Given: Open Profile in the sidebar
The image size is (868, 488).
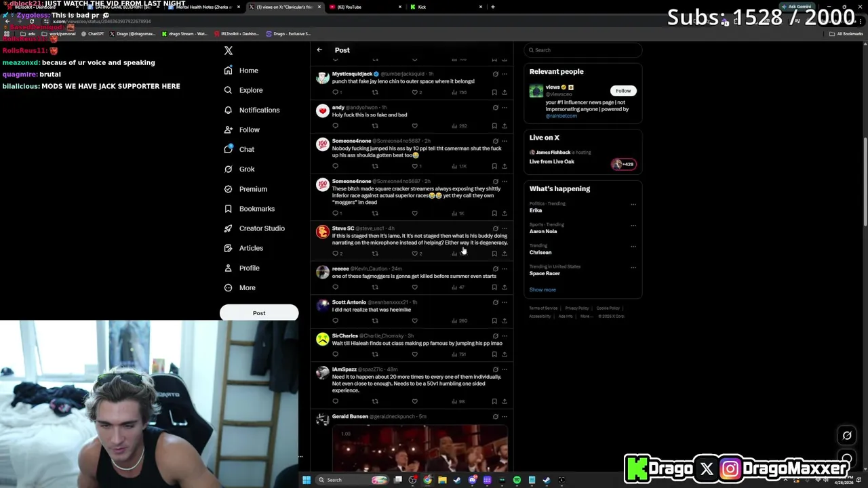Looking at the screenshot, I should (x=241, y=268).
